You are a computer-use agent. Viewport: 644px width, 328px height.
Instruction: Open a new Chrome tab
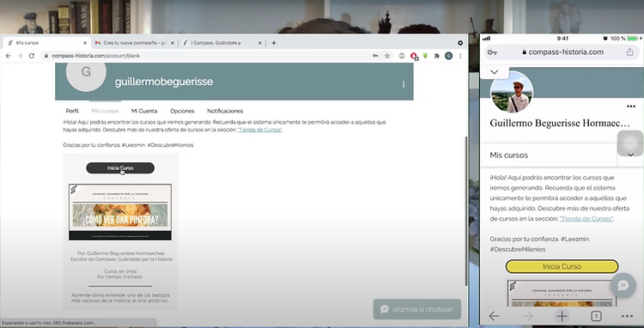point(274,43)
